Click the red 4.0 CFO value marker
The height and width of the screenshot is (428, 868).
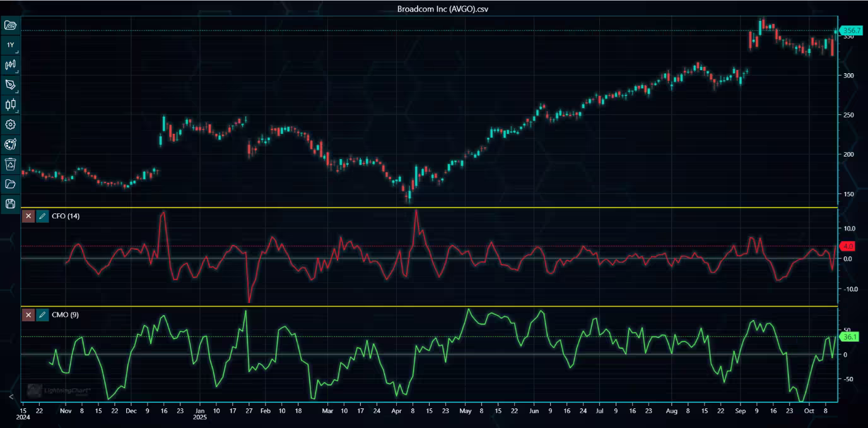pyautogui.click(x=848, y=246)
